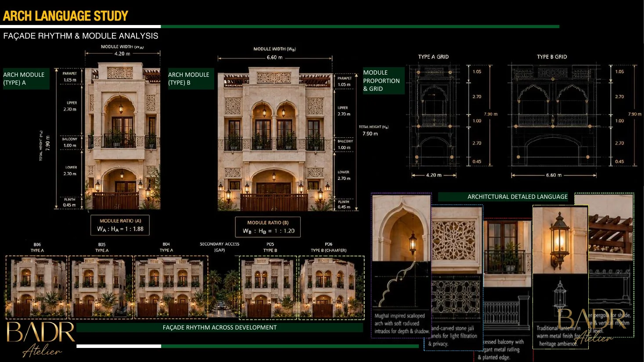Viewport: 644px width, 362px height.
Task: Click the ARCH MODULE (TYPE) B label
Action: 191,79
